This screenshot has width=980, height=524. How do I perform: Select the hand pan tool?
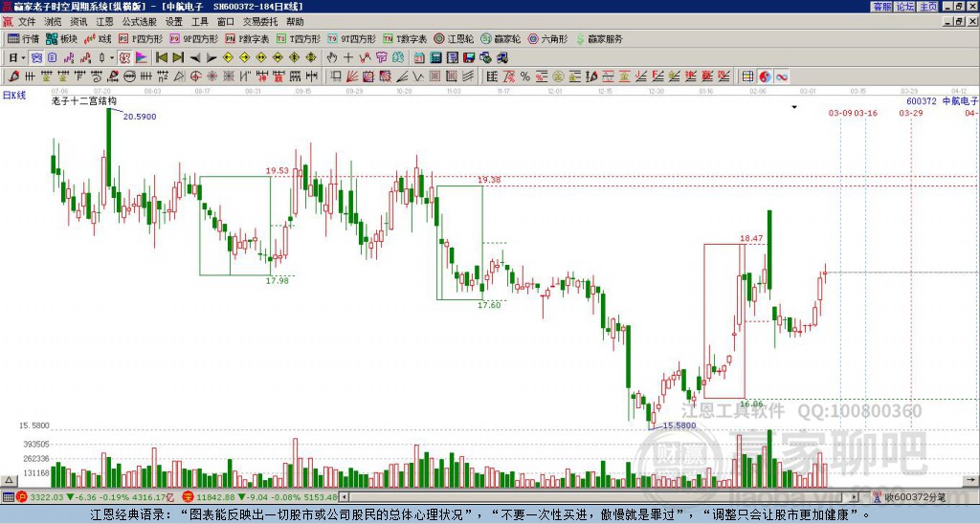[x=331, y=57]
